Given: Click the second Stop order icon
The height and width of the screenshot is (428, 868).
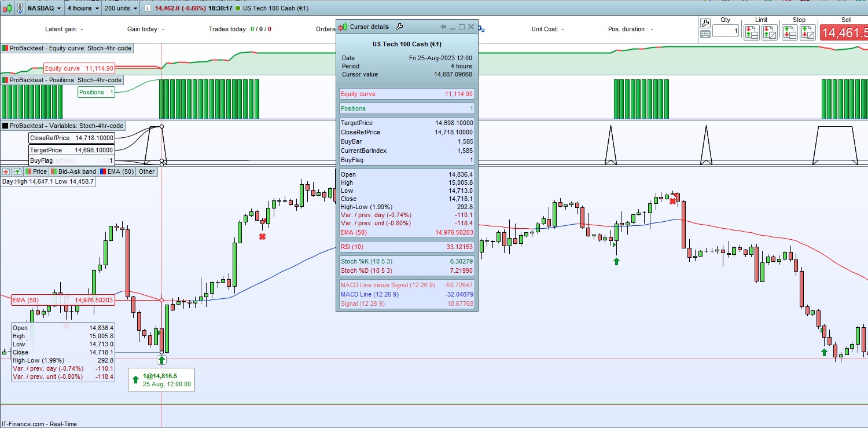Looking at the screenshot, I should pos(807,32).
